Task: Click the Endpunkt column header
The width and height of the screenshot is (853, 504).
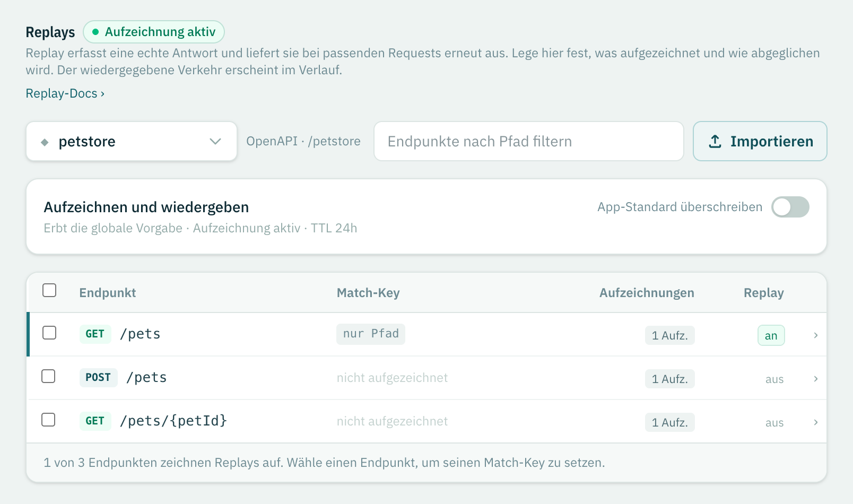Action: (x=108, y=293)
